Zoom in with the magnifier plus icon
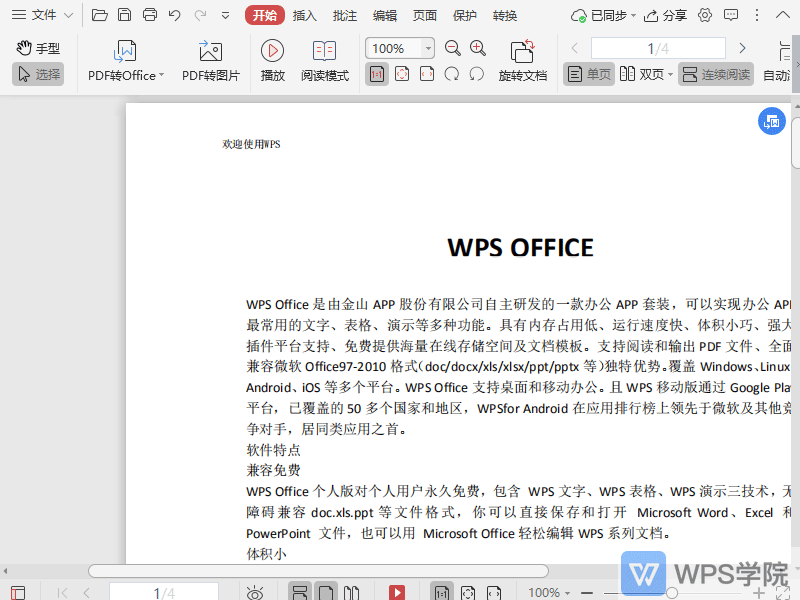800x600 pixels. coord(476,48)
